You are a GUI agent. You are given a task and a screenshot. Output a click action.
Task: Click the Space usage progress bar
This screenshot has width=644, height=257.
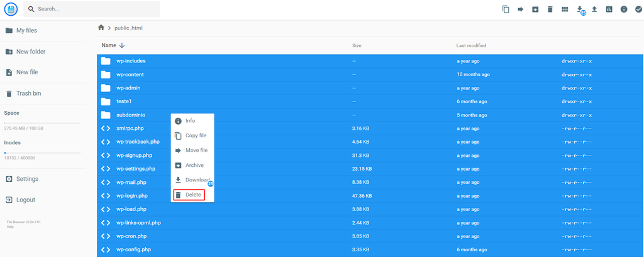point(42,123)
